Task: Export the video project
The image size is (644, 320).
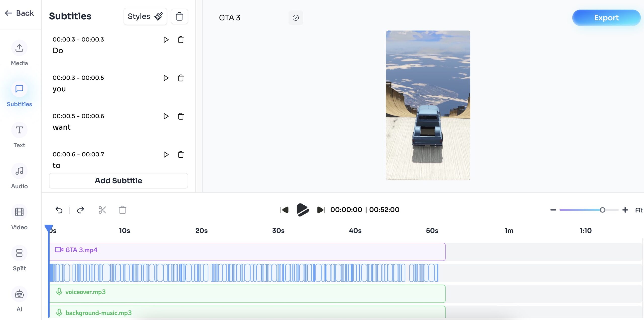Action: tap(606, 18)
